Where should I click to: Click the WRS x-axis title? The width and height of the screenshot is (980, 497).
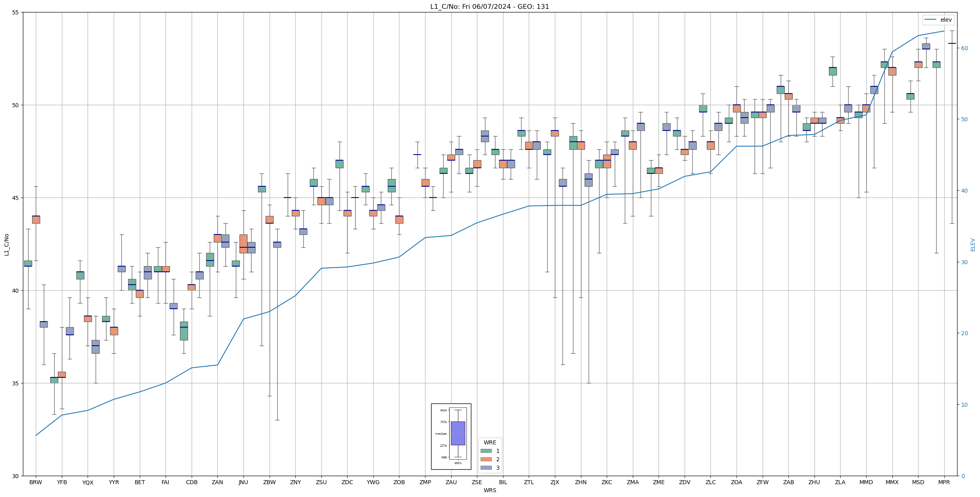pyautogui.click(x=490, y=490)
